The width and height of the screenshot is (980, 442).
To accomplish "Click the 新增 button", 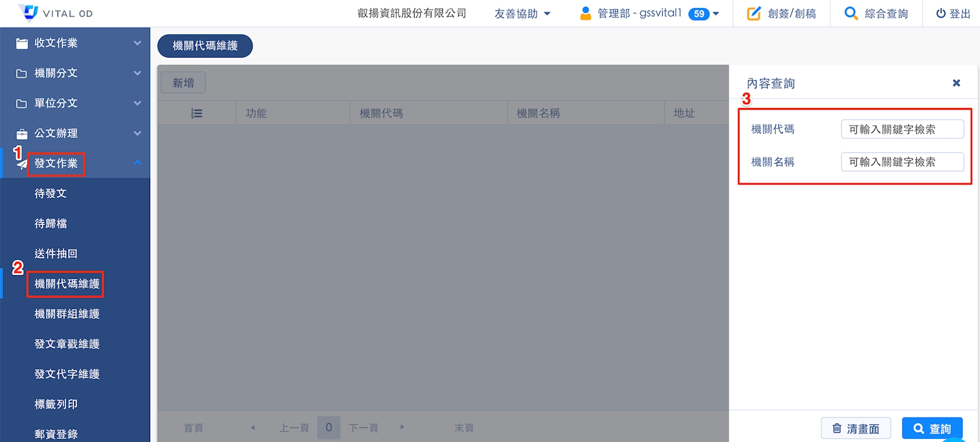I will 183,83.
